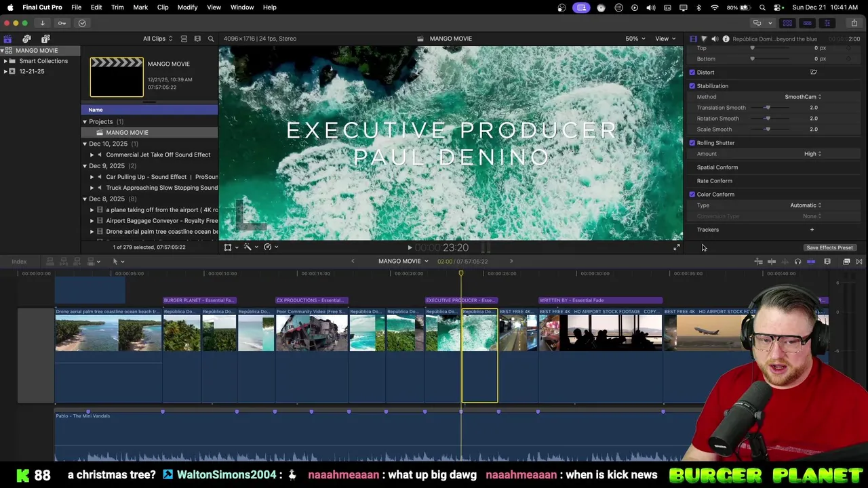Open Stabilization Method SmoothCam dropdown
Screen dimensions: 868x488
click(803, 97)
